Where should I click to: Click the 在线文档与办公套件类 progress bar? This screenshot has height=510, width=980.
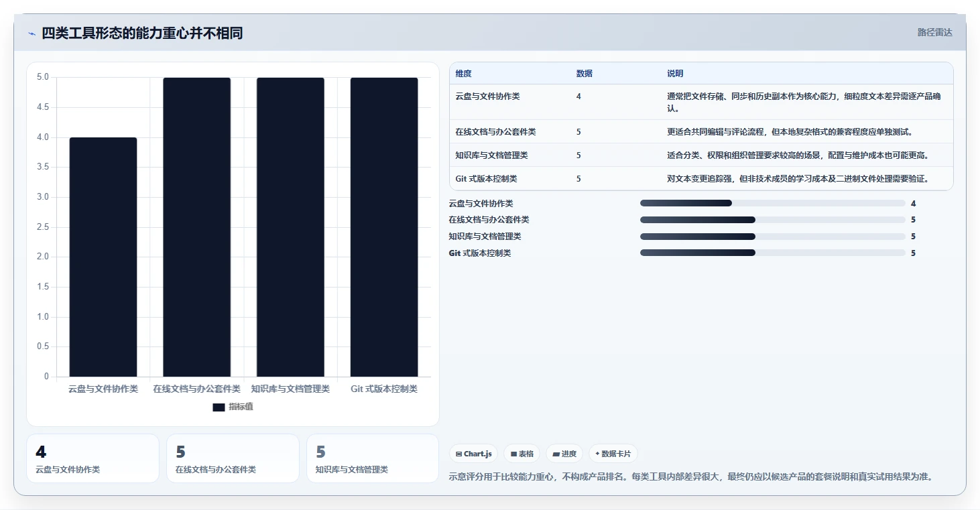click(773, 220)
